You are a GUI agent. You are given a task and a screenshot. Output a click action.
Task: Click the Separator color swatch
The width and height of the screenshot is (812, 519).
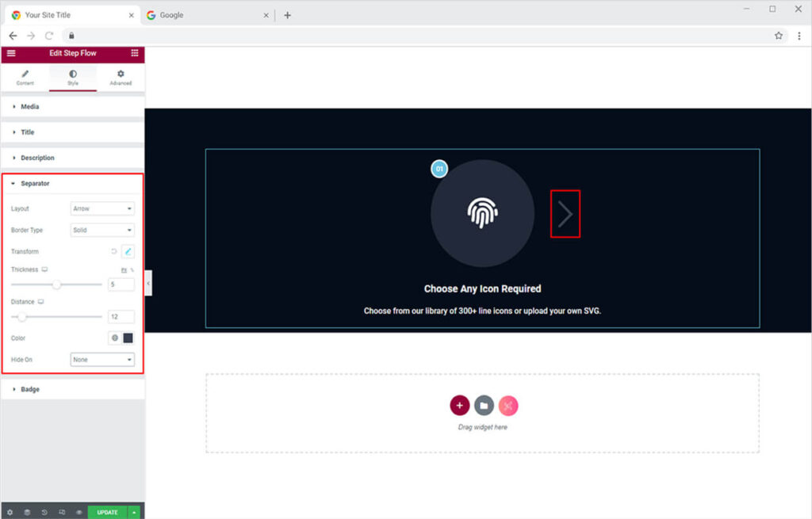click(128, 338)
